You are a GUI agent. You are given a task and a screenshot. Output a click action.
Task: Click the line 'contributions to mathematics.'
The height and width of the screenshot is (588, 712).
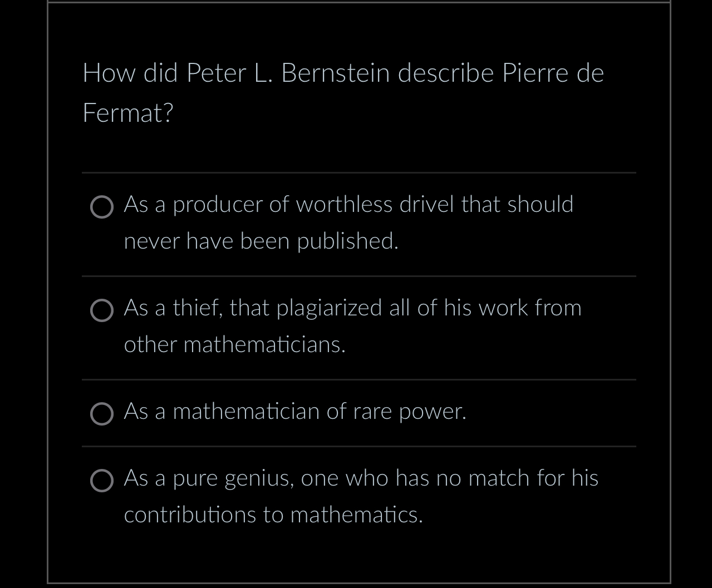point(273,515)
